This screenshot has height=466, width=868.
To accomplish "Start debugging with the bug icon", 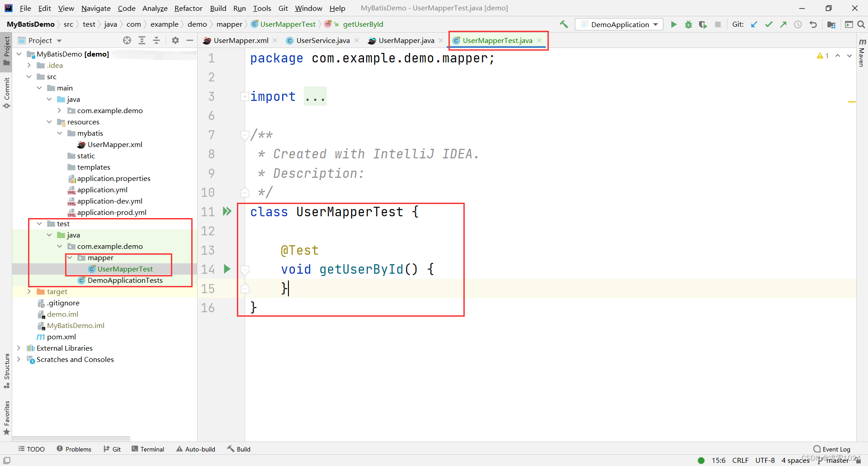I will pos(688,24).
